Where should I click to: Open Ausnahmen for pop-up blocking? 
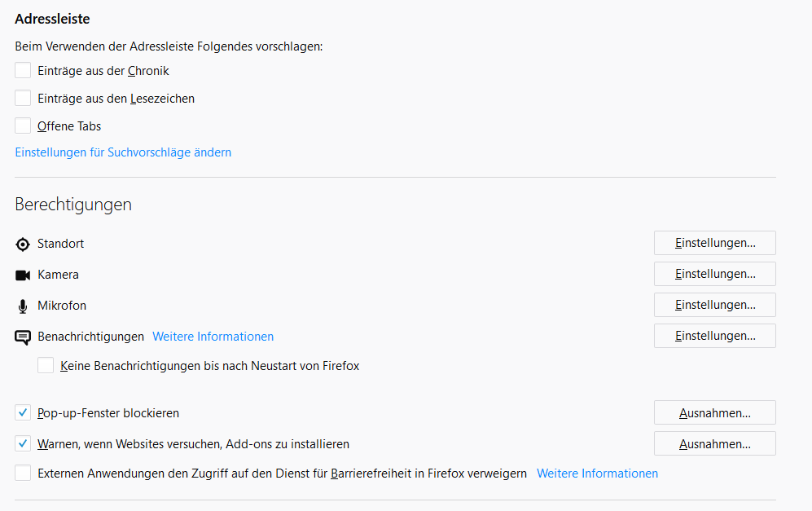714,412
